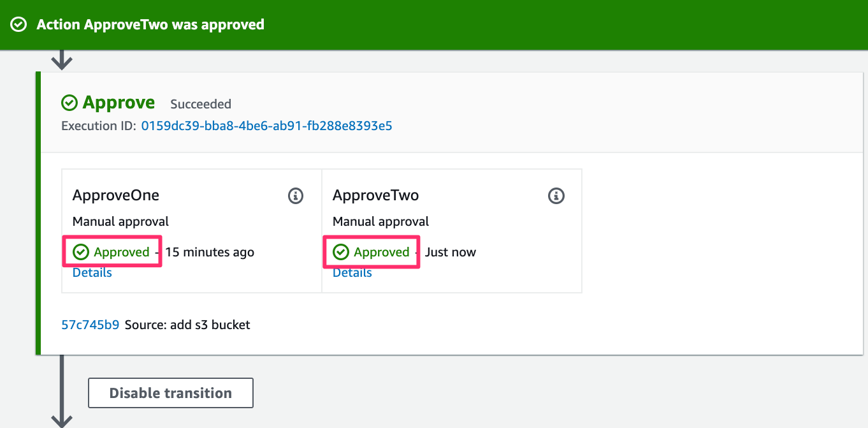The width and height of the screenshot is (868, 428).
Task: Click the Approved status text in ApproveTwo
Action: coord(382,252)
